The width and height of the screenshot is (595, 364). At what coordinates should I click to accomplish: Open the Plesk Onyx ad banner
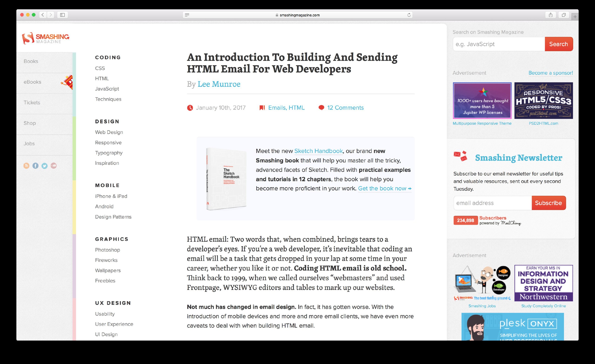513,327
